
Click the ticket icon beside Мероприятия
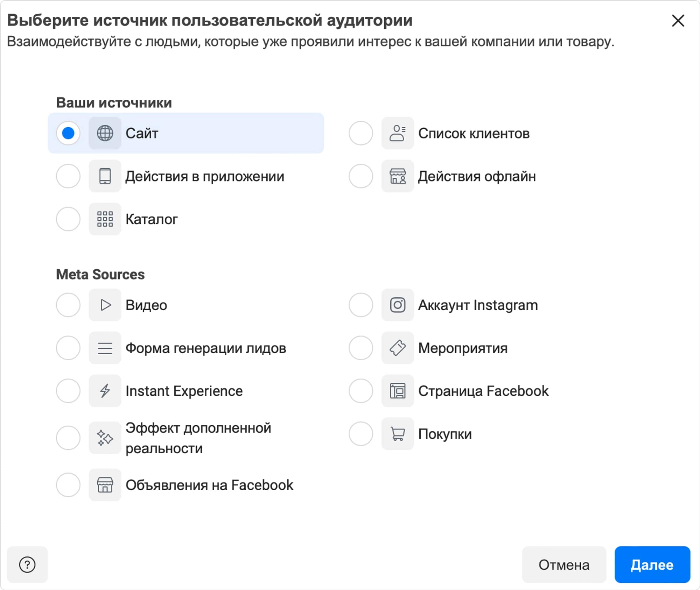coord(397,348)
